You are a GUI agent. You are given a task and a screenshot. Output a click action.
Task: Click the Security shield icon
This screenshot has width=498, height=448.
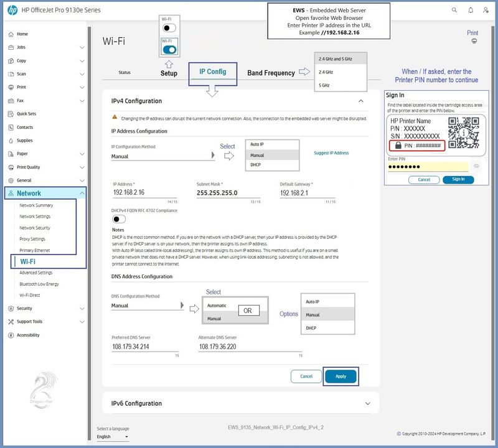[11, 308]
